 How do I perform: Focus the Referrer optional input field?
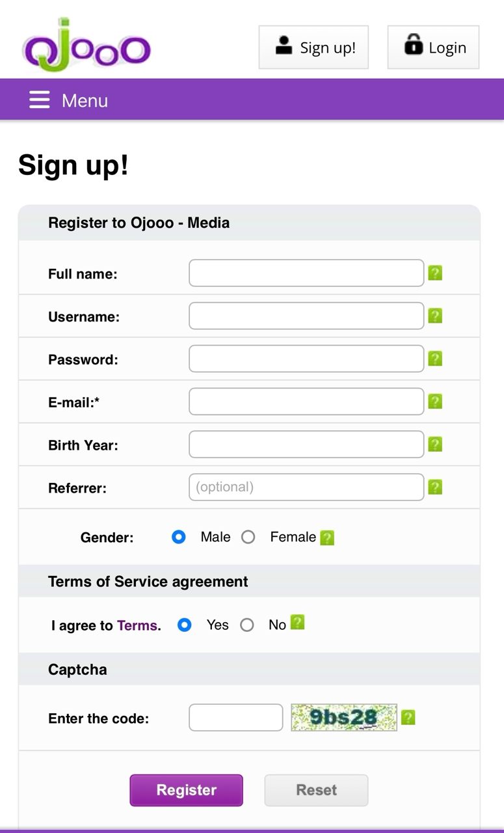coord(306,487)
